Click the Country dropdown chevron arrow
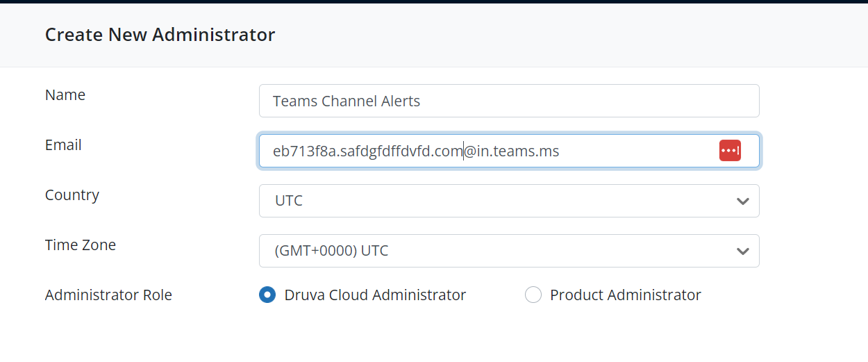 pyautogui.click(x=742, y=201)
